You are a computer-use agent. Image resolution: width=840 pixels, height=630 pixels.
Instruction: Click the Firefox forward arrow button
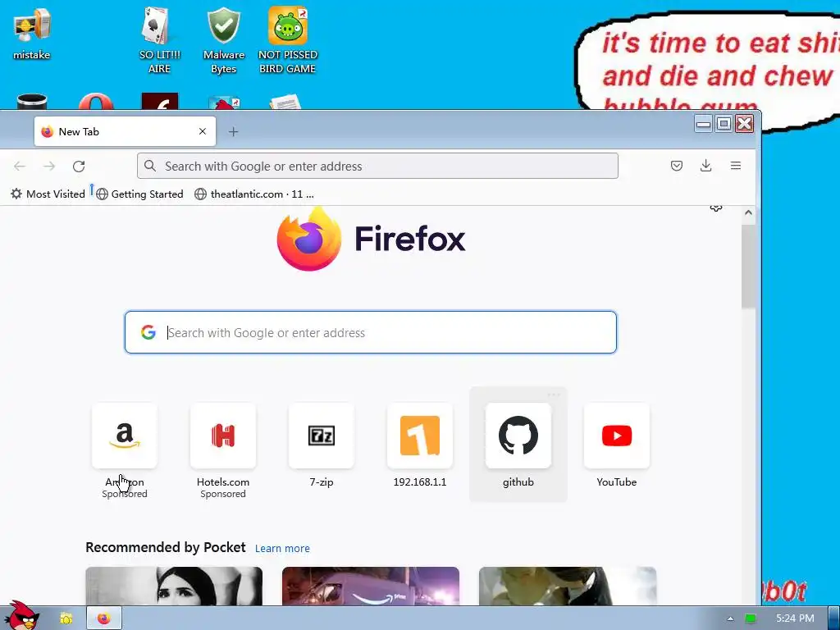click(x=49, y=166)
